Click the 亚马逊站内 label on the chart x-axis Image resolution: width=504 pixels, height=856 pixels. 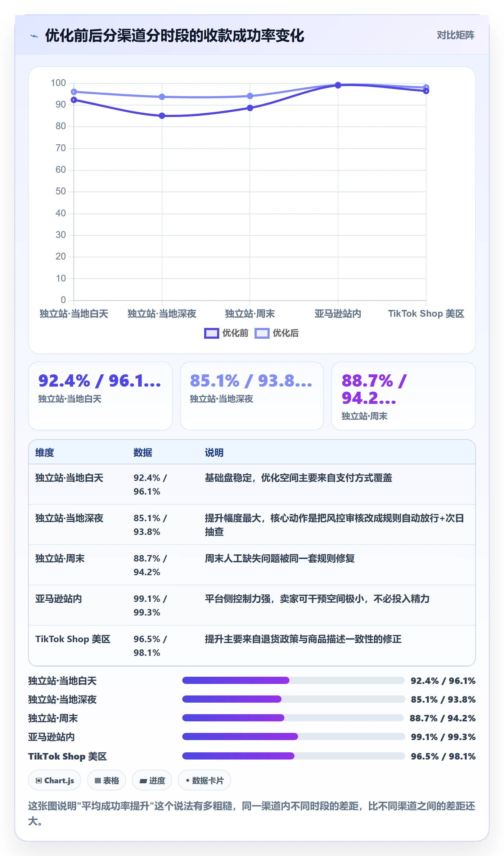(x=338, y=314)
